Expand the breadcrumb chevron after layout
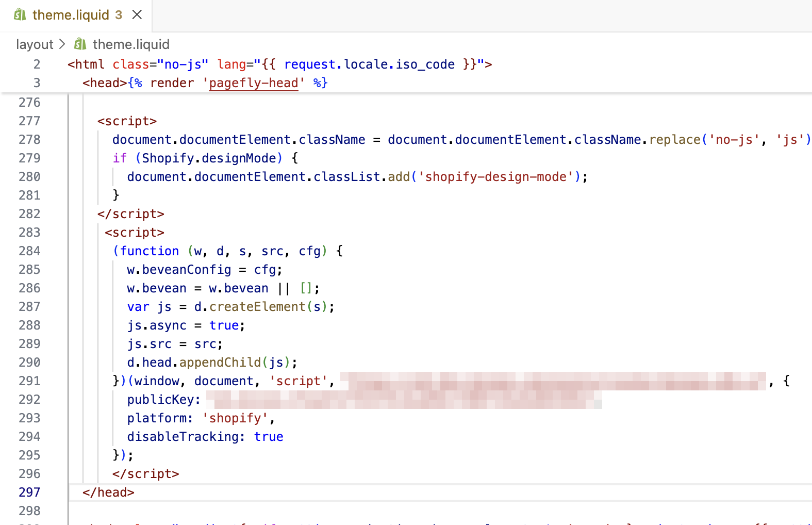812x525 pixels. [x=62, y=44]
